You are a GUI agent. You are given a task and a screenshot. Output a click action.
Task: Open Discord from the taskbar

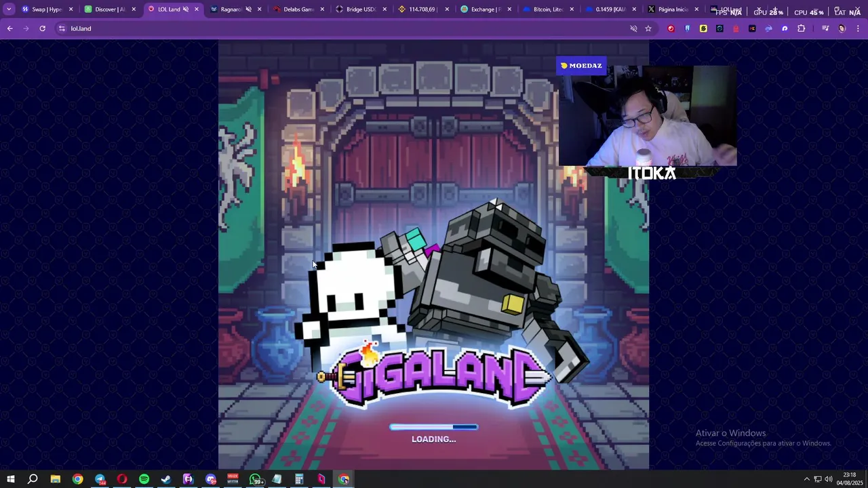pyautogui.click(x=211, y=479)
